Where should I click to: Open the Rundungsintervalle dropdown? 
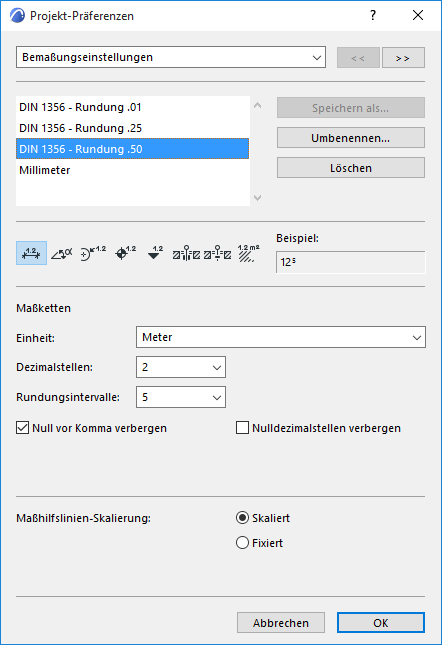[x=181, y=397]
